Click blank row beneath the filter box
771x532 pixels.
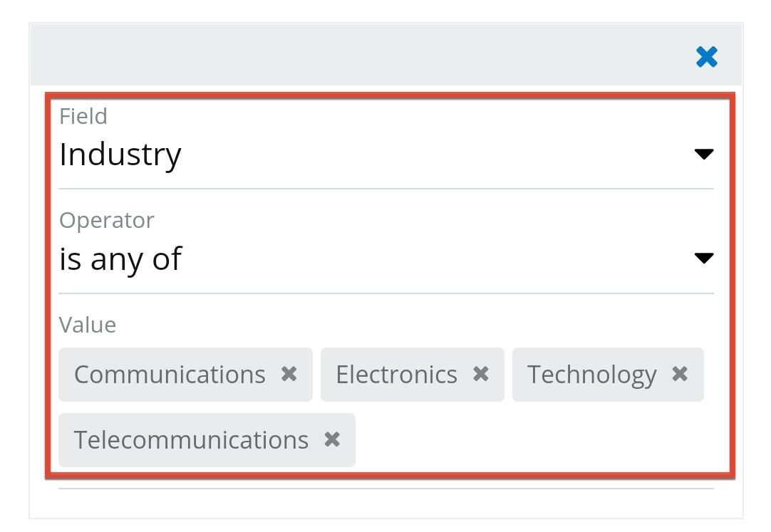[x=385, y=503]
